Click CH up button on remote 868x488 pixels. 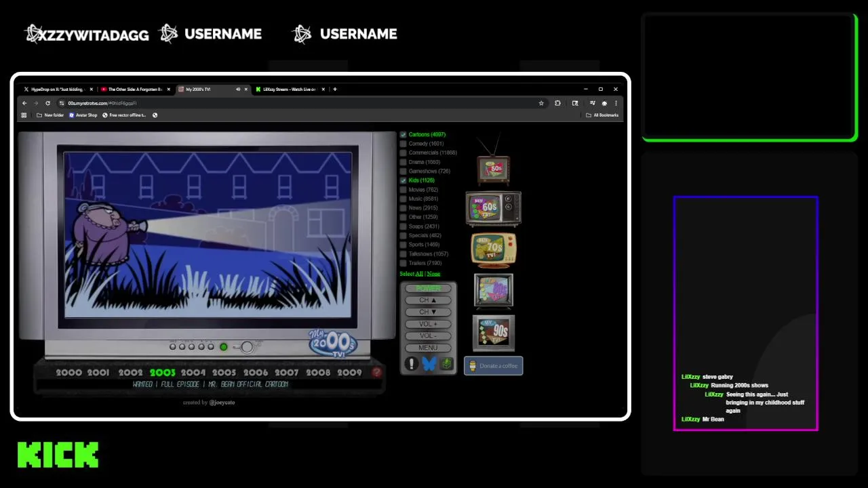point(428,300)
